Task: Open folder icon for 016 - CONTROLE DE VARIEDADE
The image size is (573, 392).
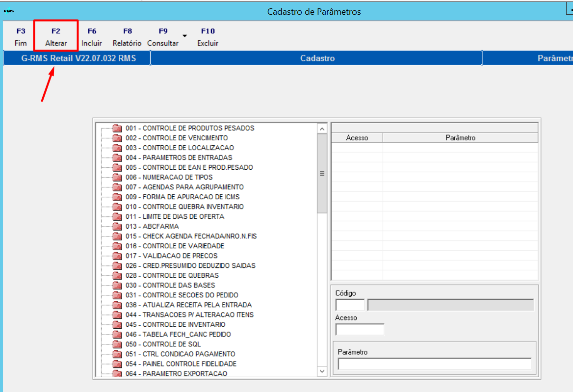Action: pos(117,246)
